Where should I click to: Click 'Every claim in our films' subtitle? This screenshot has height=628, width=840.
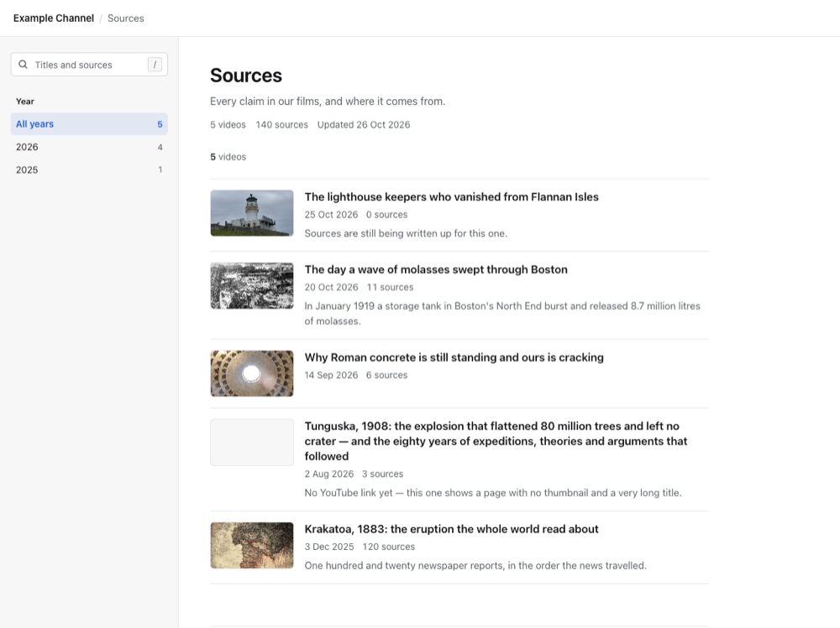pos(328,102)
